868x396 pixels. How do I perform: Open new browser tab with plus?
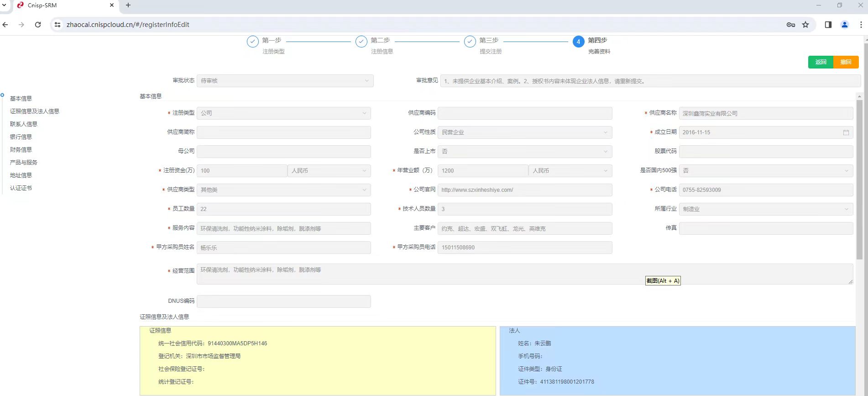(128, 5)
